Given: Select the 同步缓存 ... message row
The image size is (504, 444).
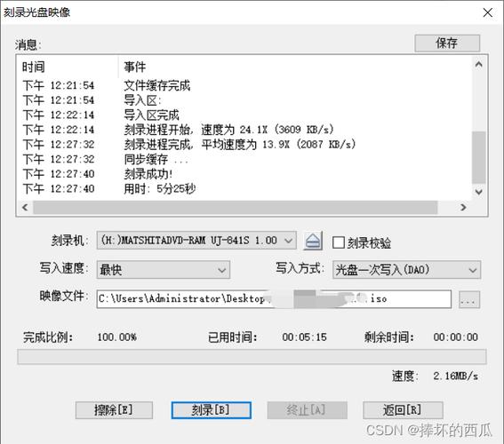Looking at the screenshot, I should coord(244,159).
